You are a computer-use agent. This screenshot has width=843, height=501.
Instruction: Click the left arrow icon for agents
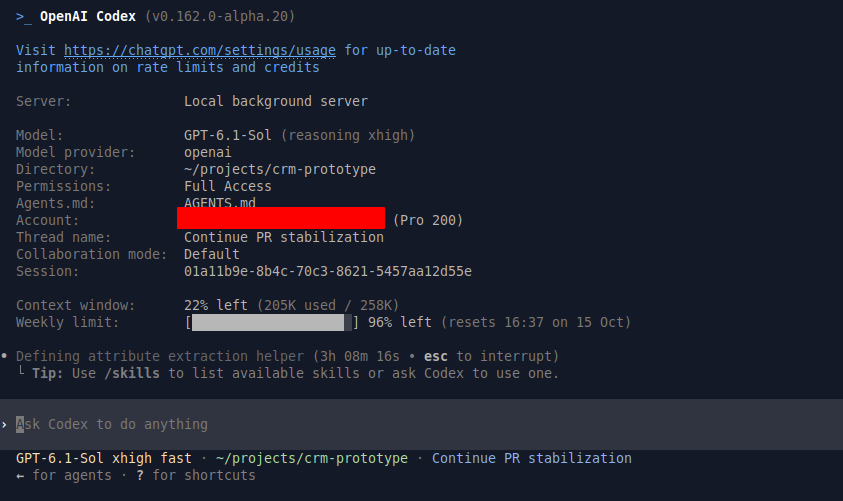pos(20,476)
